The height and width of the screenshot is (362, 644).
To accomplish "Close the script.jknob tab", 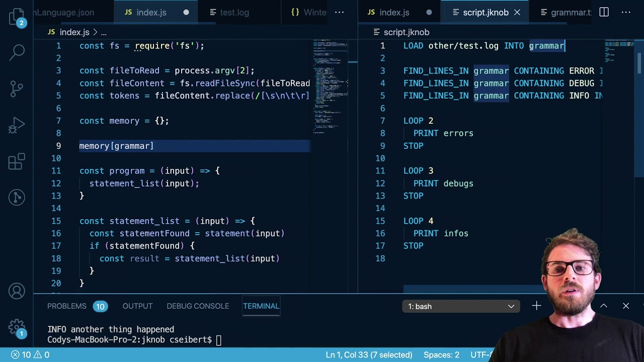I will click(517, 12).
